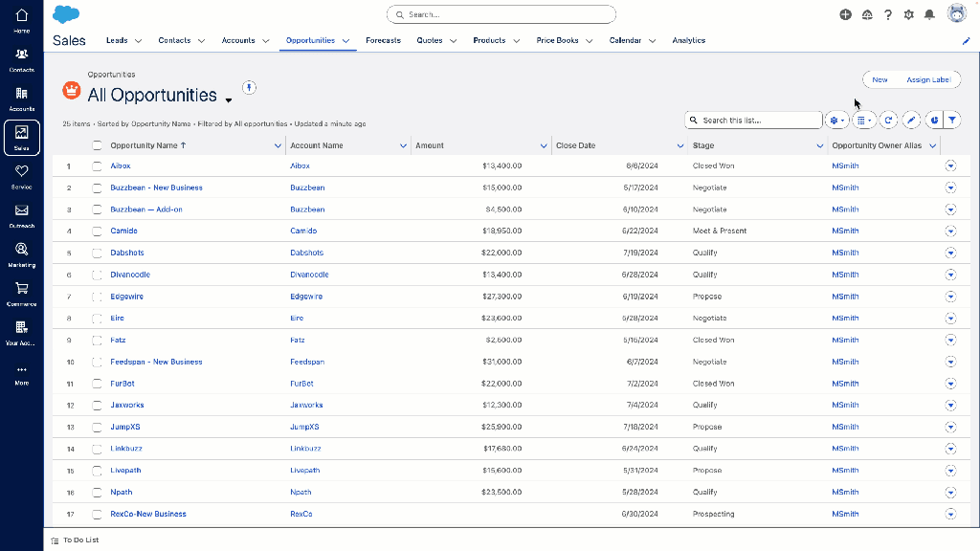Check the checkbox for the Camido row
The height and width of the screenshot is (551, 980).
(x=97, y=231)
